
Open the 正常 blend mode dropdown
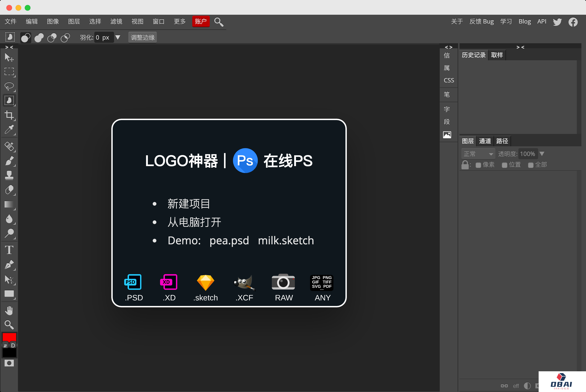tap(478, 154)
